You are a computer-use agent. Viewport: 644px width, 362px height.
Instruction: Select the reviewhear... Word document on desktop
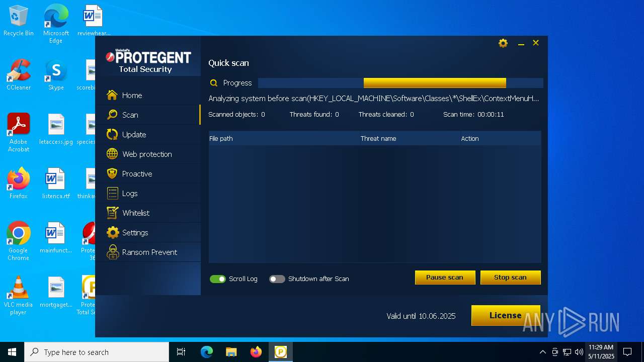(x=94, y=21)
